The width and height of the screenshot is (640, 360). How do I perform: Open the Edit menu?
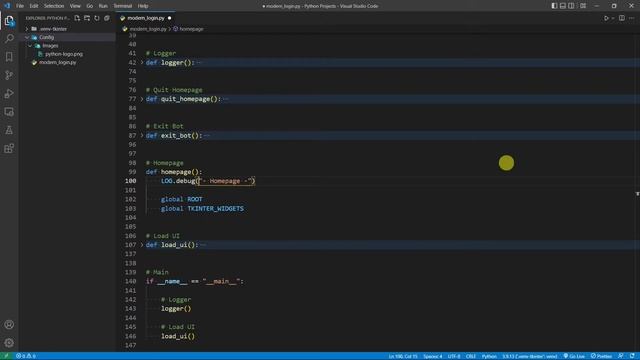(x=34, y=6)
